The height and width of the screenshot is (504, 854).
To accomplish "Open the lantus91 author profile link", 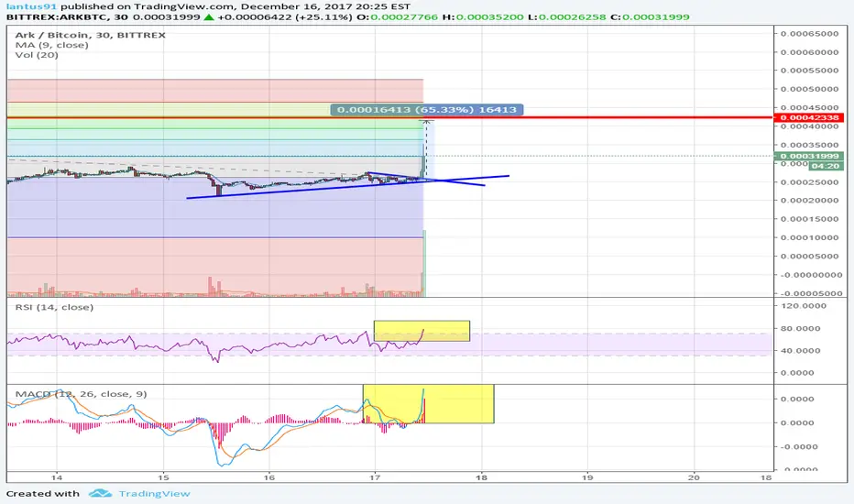I will [x=31, y=6].
